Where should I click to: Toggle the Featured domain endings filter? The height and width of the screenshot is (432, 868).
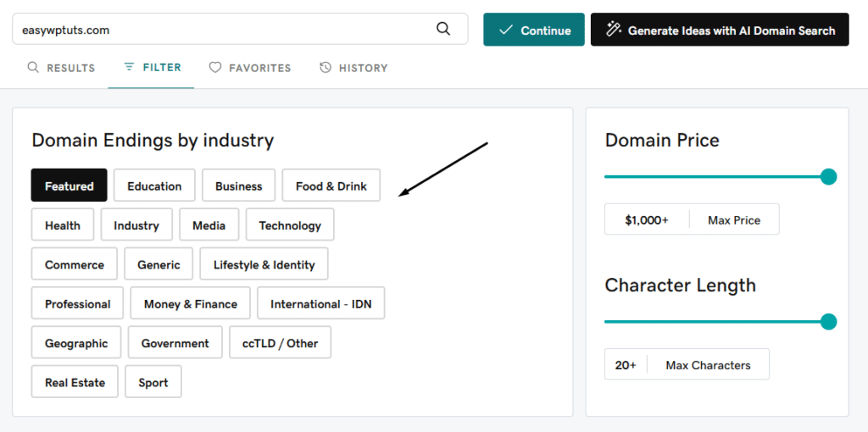pos(70,186)
